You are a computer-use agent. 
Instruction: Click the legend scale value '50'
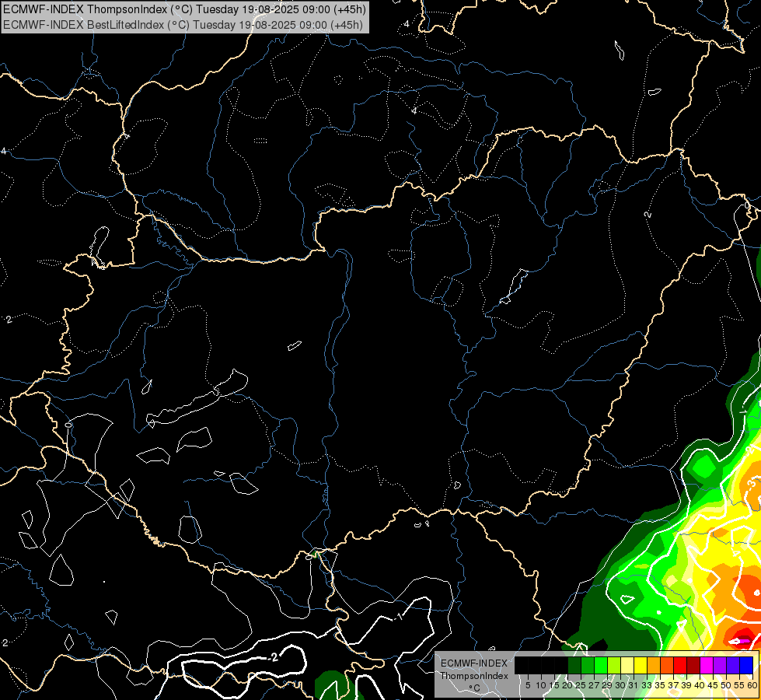tap(727, 685)
